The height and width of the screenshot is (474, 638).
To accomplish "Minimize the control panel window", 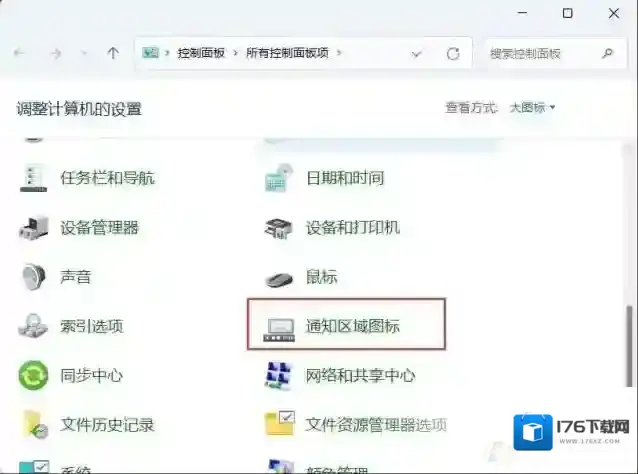I will pos(522,13).
